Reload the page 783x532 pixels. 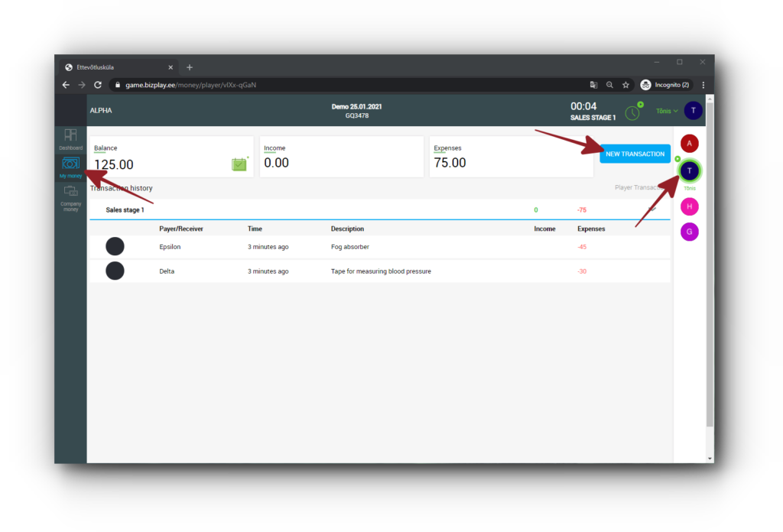point(98,85)
